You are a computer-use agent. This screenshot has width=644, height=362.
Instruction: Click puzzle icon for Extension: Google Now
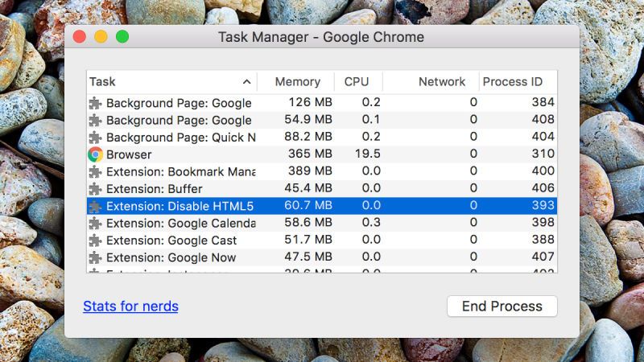tap(95, 257)
